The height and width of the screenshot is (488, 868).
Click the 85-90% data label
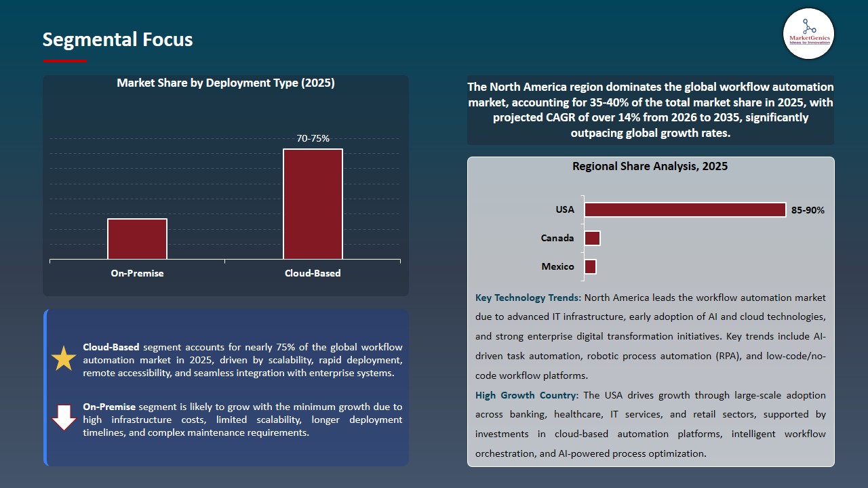click(x=808, y=211)
